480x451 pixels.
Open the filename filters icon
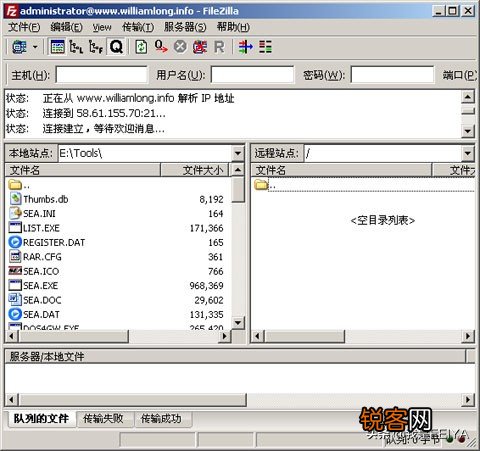[x=245, y=47]
